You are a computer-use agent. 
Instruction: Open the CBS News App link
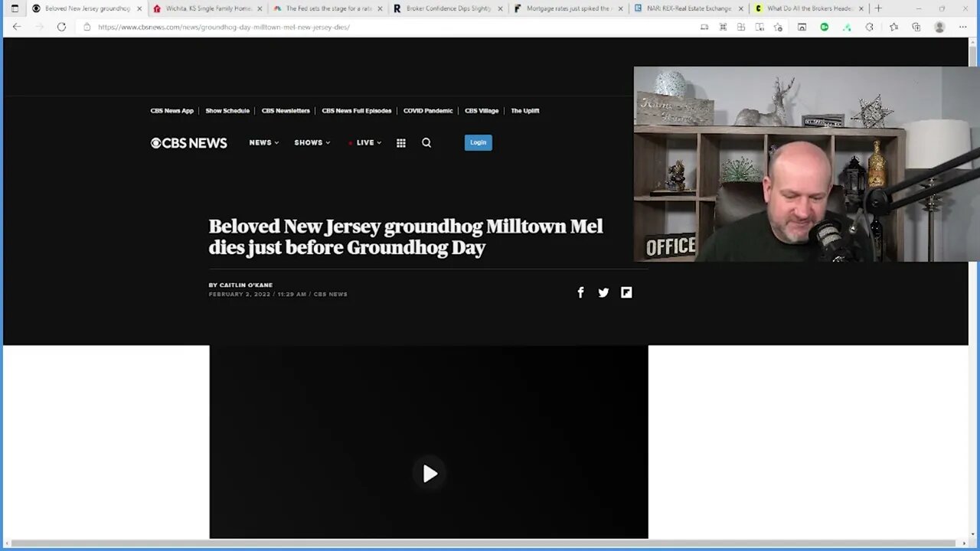pyautogui.click(x=172, y=111)
